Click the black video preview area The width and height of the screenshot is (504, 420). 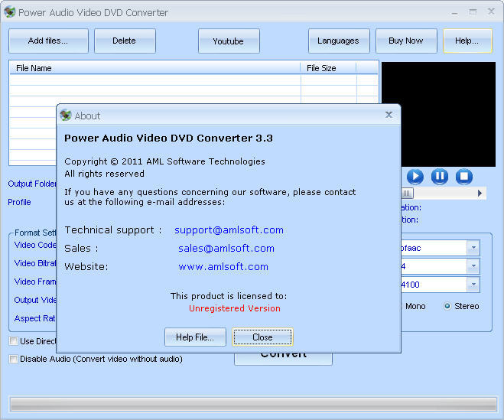coord(448,114)
